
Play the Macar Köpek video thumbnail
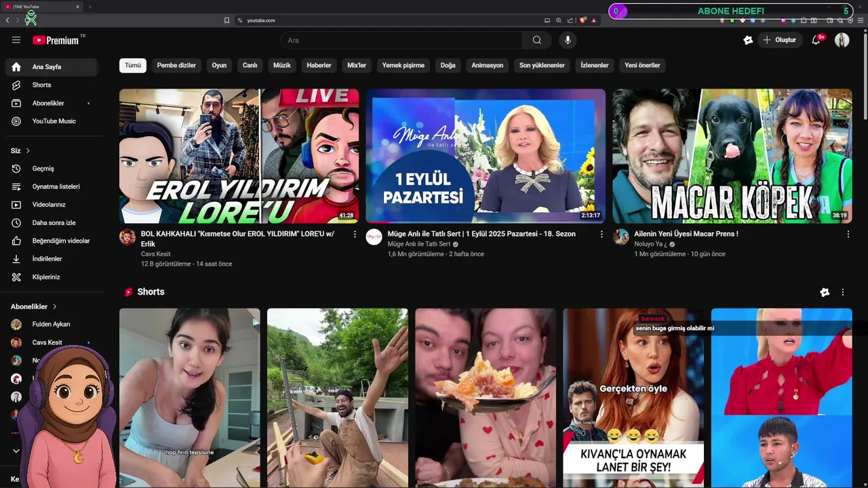point(732,156)
